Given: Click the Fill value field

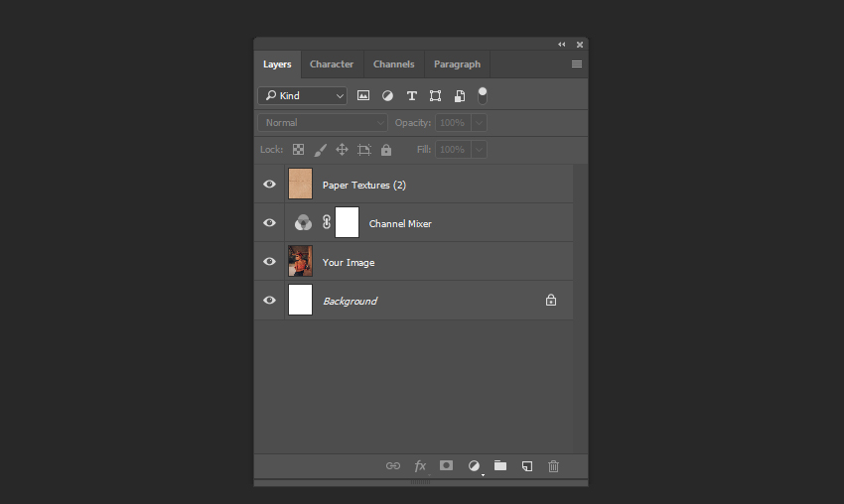Looking at the screenshot, I should click(453, 150).
